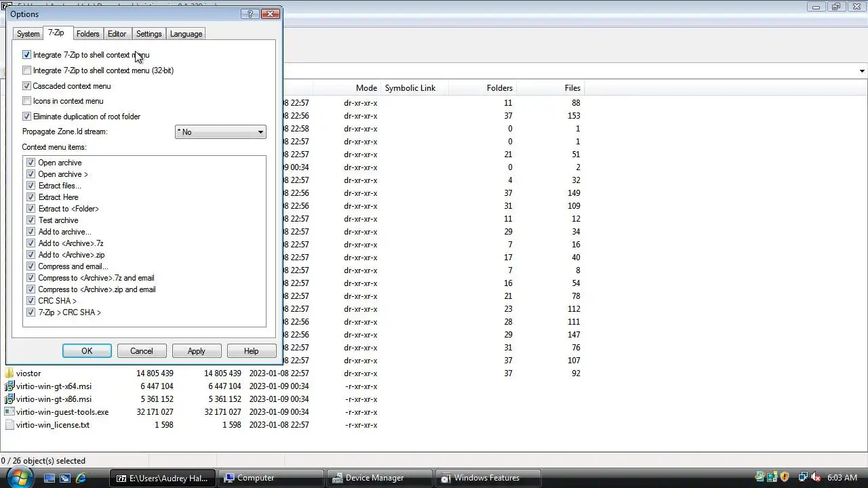This screenshot has width=868, height=488.
Task: Toggle Eliminate duplication of root folder
Action: (26, 117)
